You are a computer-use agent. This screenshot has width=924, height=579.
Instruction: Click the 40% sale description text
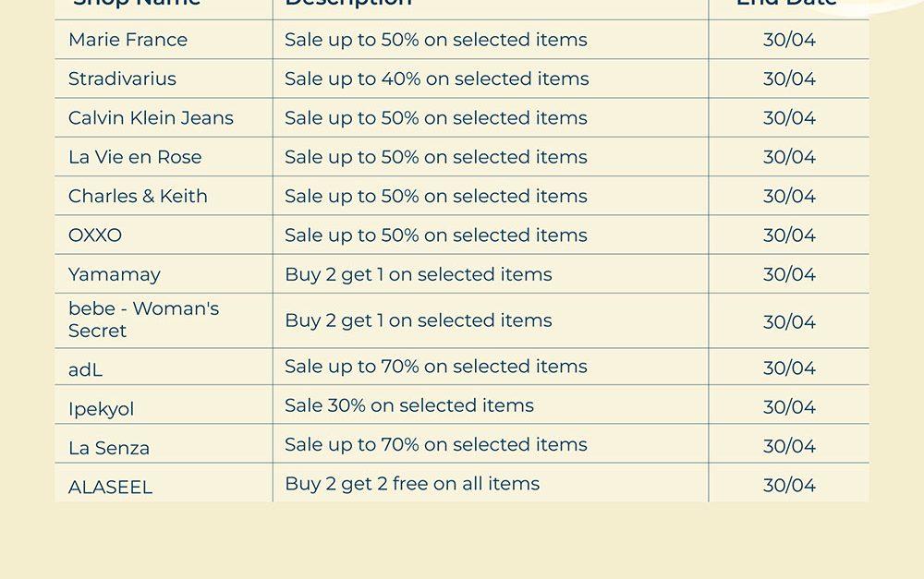(436, 78)
